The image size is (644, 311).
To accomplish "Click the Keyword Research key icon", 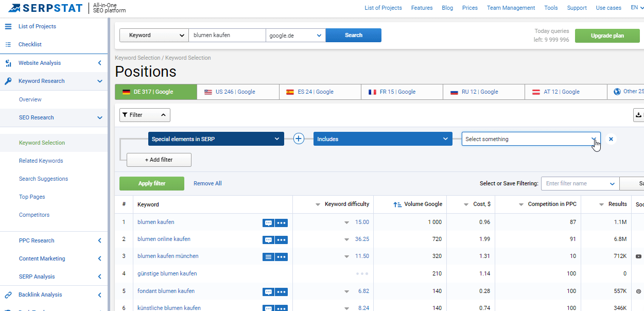I will pyautogui.click(x=8, y=81).
